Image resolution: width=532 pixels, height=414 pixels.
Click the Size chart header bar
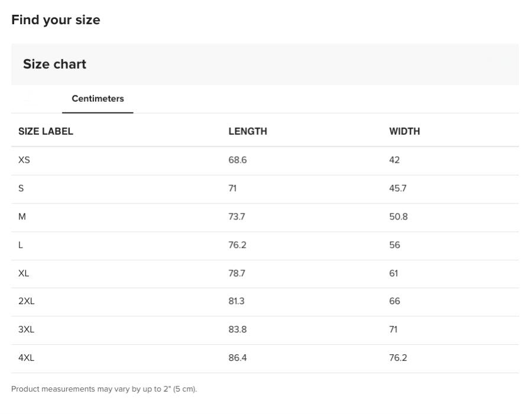264,64
